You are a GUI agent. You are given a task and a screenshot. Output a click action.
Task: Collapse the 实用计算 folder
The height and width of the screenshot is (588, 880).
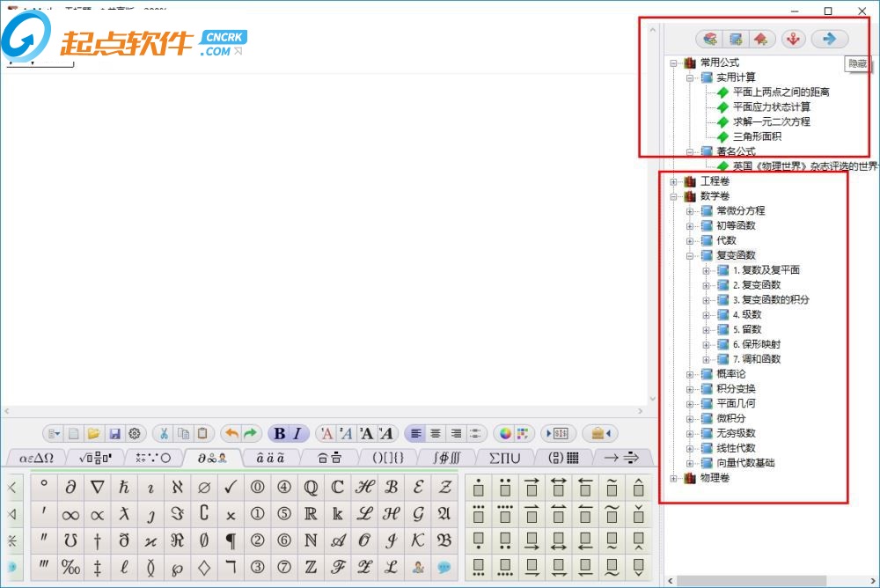point(690,77)
